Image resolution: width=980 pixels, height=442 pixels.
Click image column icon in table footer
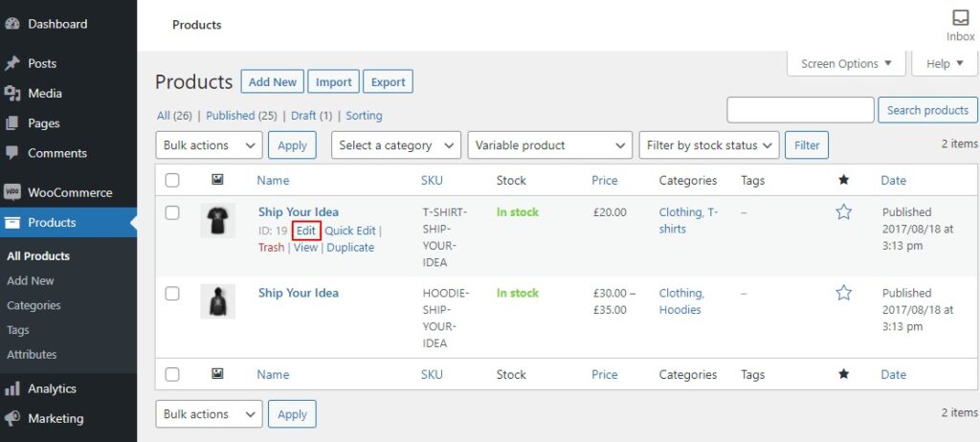click(x=217, y=374)
